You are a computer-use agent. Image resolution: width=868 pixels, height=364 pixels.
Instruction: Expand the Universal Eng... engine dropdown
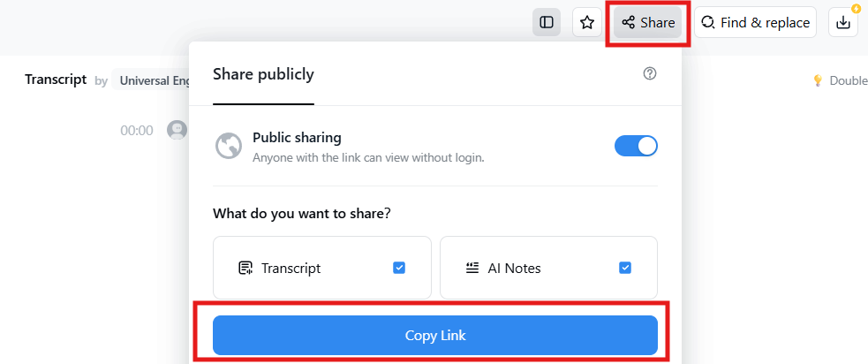155,80
